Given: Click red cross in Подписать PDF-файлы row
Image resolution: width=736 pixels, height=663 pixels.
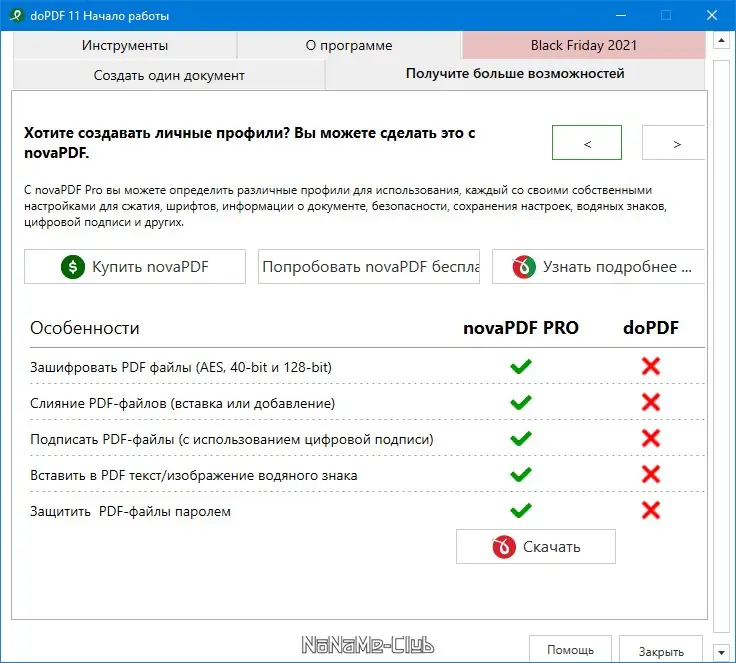Looking at the screenshot, I should [651, 439].
